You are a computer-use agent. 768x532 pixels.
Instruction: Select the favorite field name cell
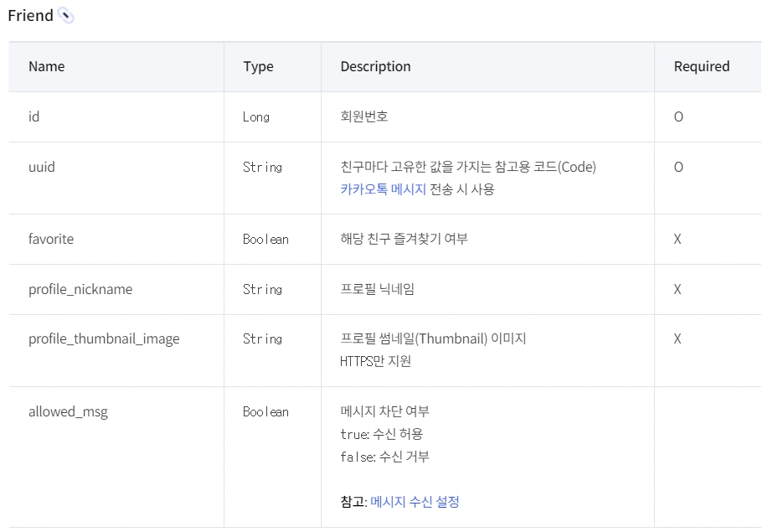(x=51, y=240)
